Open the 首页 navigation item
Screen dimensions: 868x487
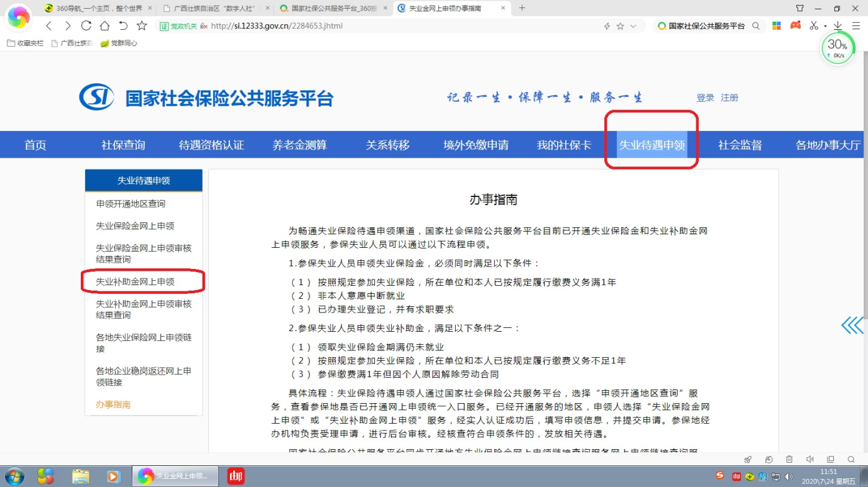coord(35,145)
